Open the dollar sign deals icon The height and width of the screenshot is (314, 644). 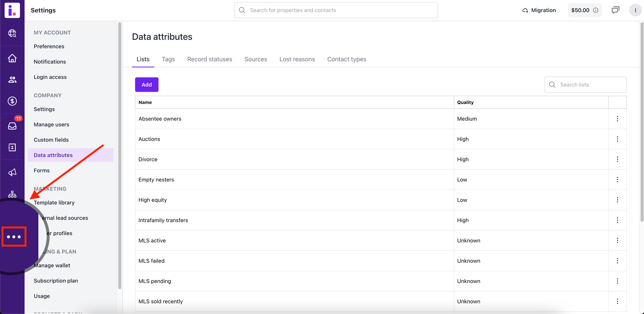[x=13, y=101]
